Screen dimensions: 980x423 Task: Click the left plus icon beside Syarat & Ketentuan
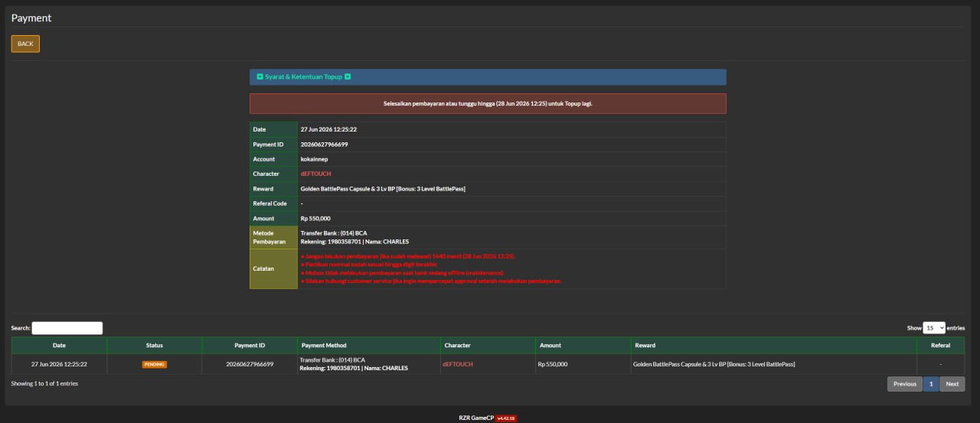tap(260, 77)
